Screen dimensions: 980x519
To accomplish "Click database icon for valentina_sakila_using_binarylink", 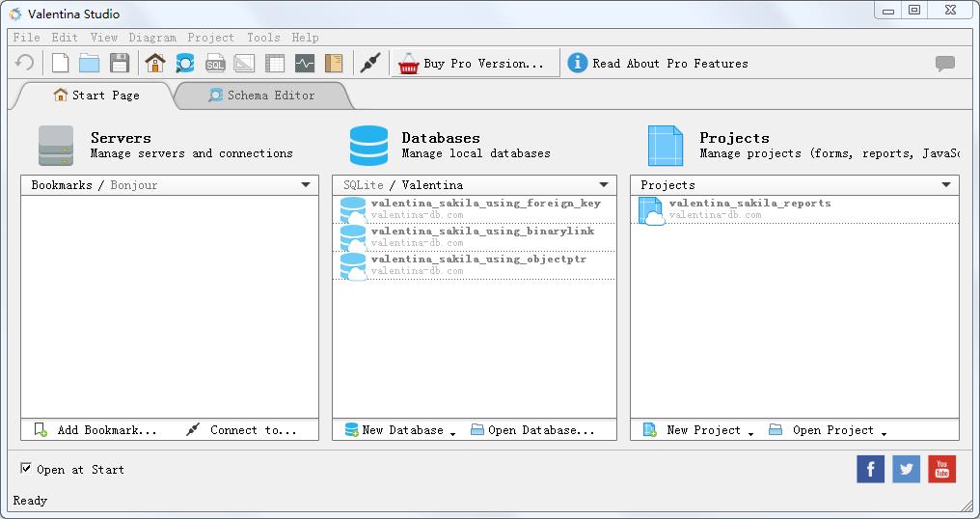I will click(353, 237).
